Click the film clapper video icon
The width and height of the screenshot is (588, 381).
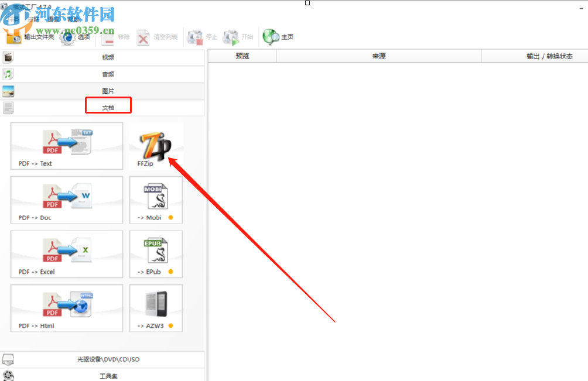coord(8,57)
